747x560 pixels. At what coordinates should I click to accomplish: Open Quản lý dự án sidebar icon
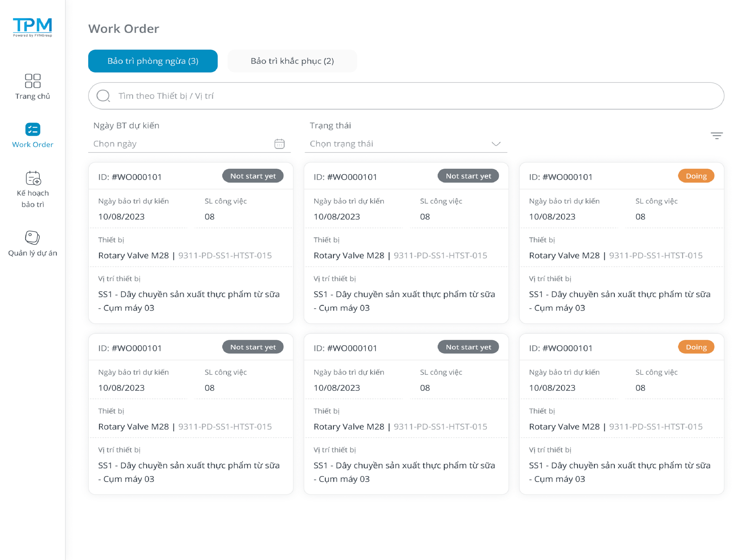[x=32, y=238]
